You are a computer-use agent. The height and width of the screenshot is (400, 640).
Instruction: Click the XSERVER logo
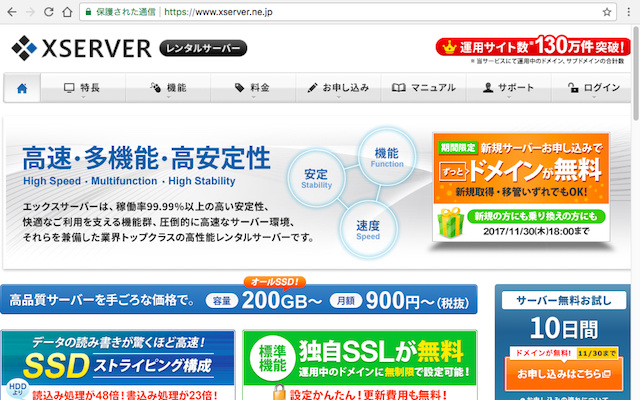coord(82,47)
